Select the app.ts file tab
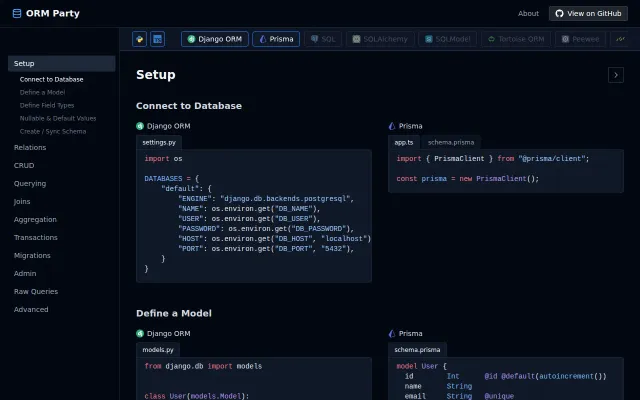Image resolution: width=640 pixels, height=400 pixels. 404,142
